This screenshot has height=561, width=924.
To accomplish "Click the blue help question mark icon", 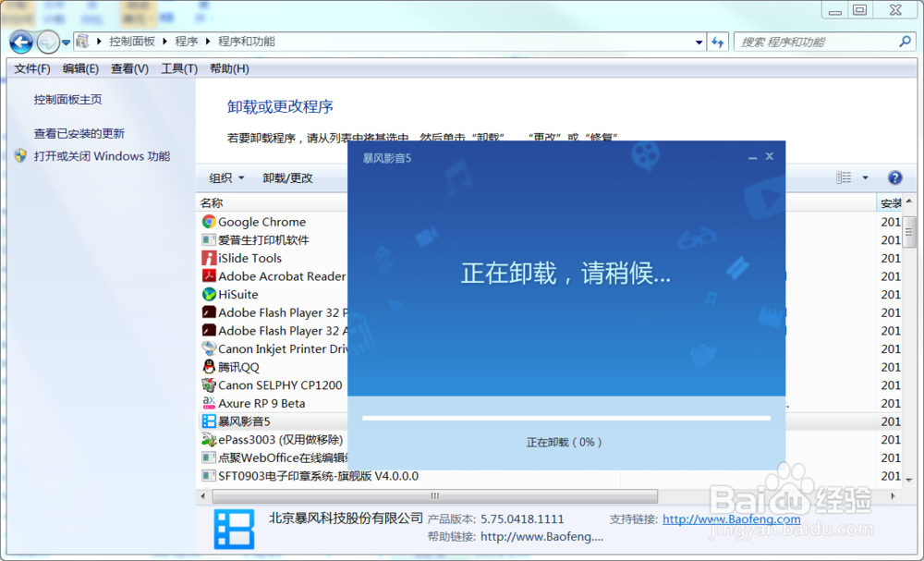I will (894, 177).
